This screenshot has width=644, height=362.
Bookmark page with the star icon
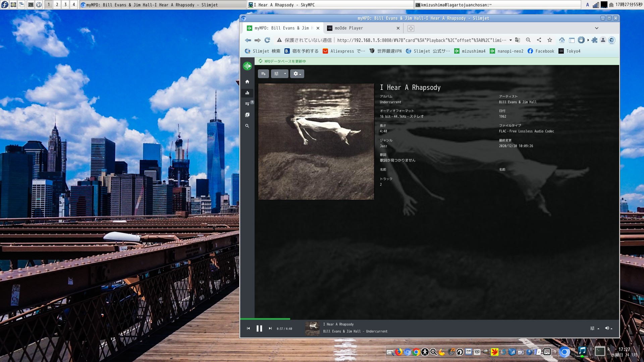pos(550,40)
